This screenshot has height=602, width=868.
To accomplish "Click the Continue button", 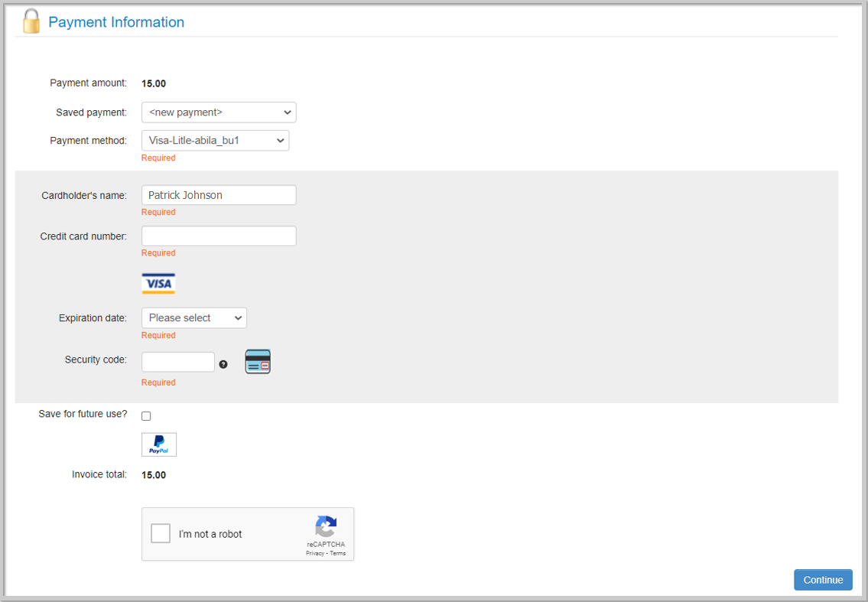I will pyautogui.click(x=823, y=579).
